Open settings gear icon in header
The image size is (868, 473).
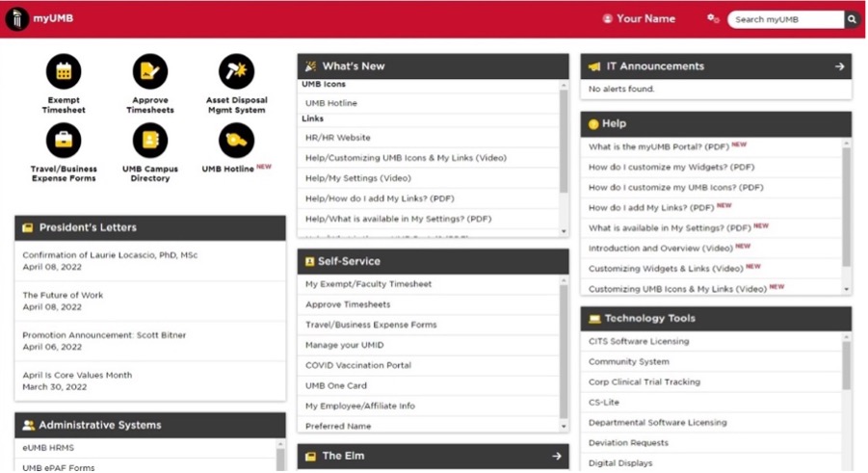713,19
